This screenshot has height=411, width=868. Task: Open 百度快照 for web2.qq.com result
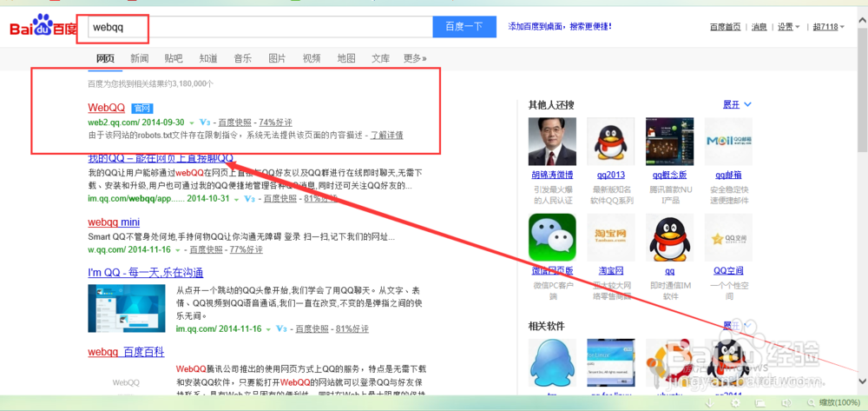(234, 123)
